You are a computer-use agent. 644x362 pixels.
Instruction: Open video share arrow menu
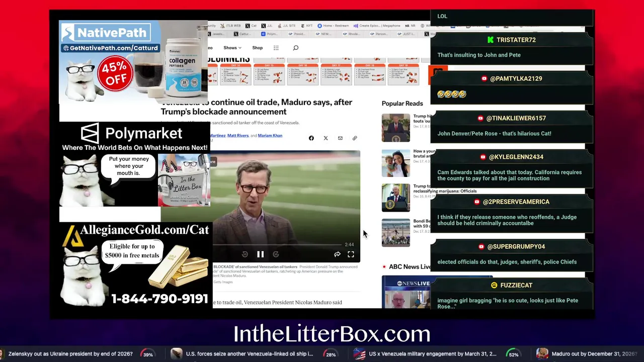[337, 254]
